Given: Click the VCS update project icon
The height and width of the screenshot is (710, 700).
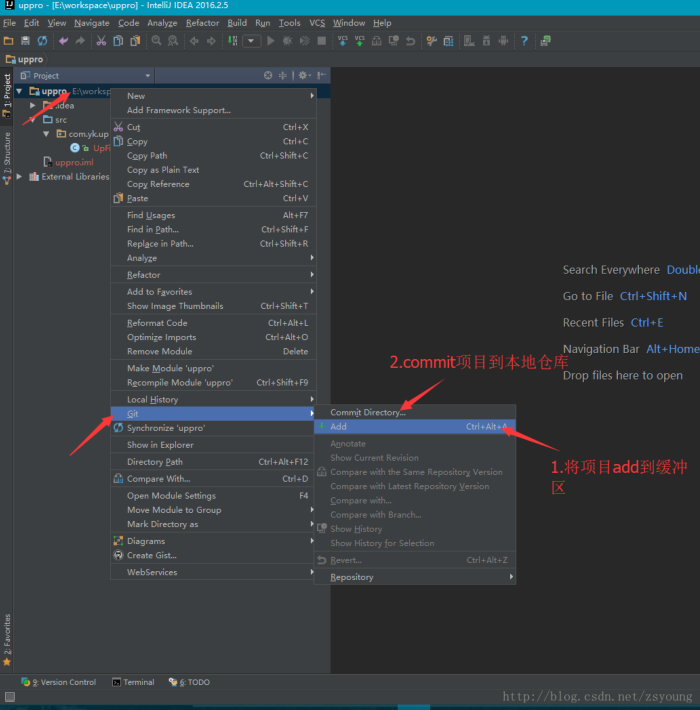Looking at the screenshot, I should [x=343, y=41].
